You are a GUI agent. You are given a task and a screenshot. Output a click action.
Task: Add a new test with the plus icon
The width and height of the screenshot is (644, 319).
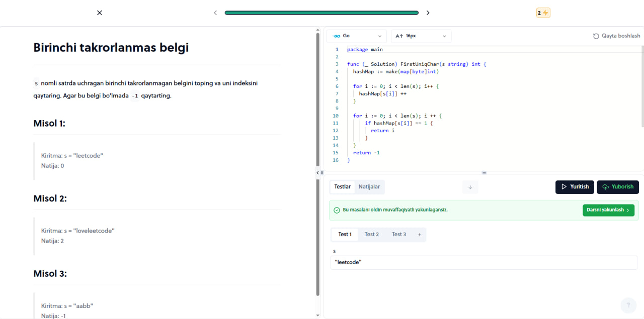[420, 235]
